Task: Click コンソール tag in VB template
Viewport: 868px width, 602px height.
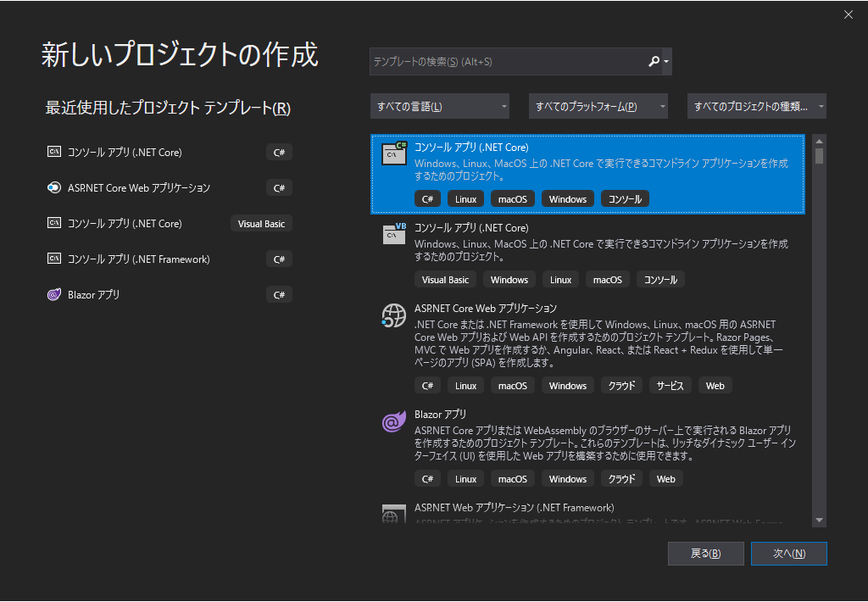Action: click(x=660, y=280)
